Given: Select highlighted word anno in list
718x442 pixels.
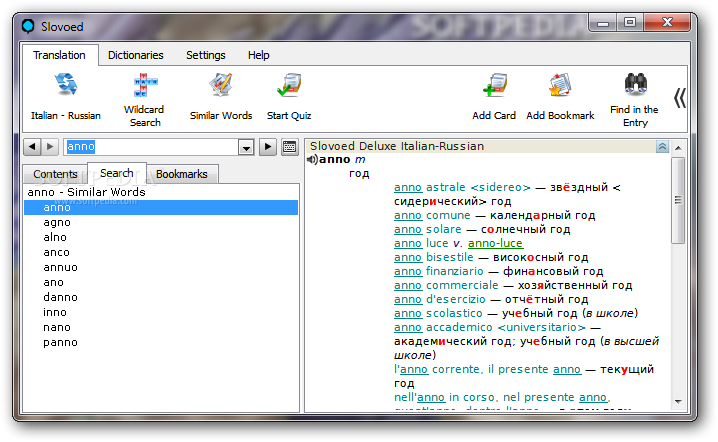Looking at the screenshot, I should [x=161, y=207].
